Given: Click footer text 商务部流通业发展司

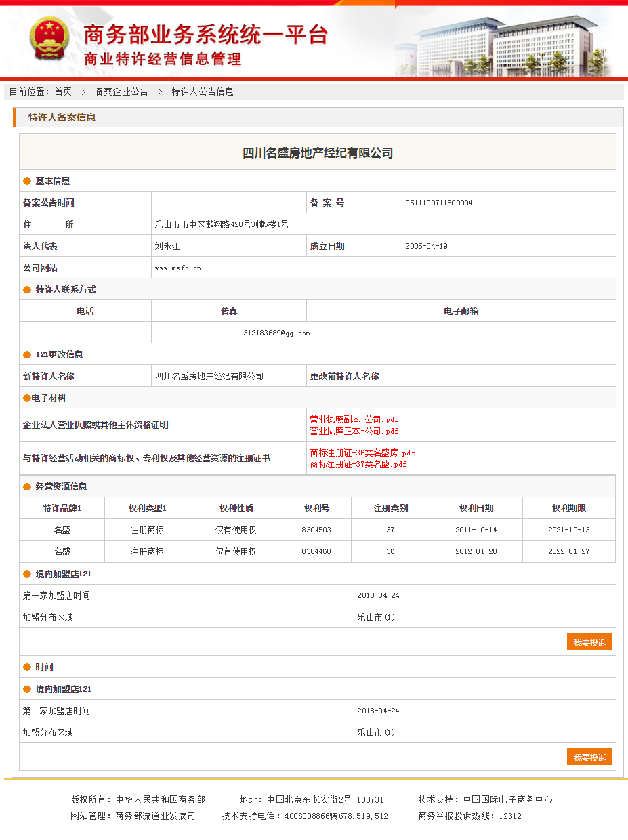Looking at the screenshot, I should coord(156,816).
